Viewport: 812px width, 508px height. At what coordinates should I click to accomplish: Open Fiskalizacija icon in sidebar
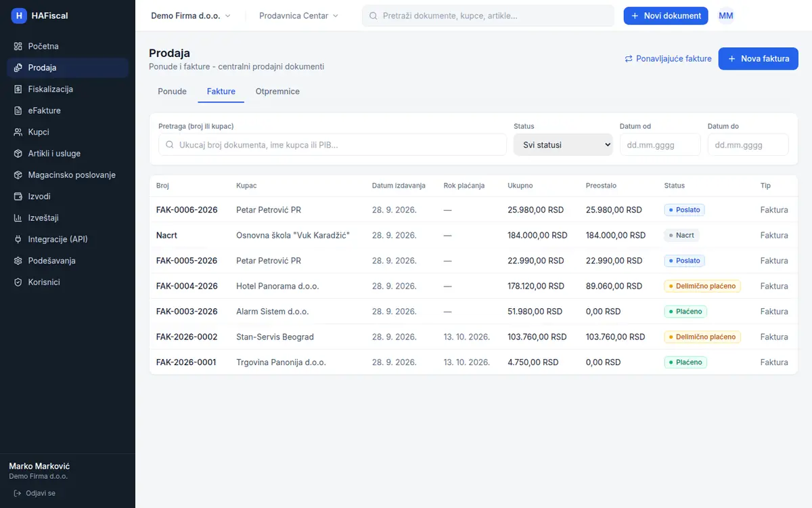tap(18, 89)
